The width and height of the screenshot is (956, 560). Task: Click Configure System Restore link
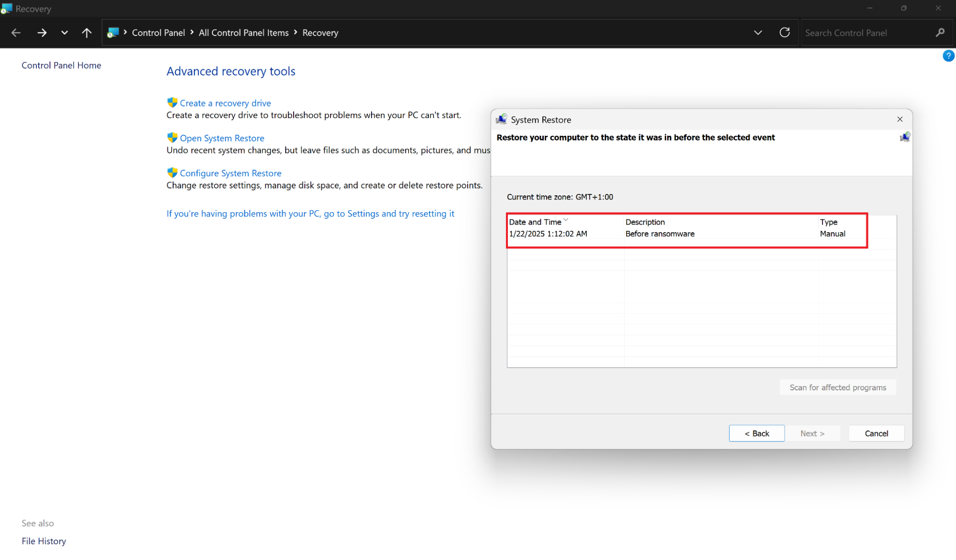(x=231, y=173)
